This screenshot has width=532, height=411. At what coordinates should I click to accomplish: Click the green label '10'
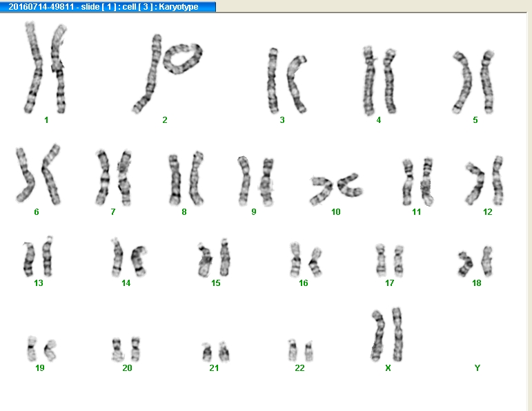click(336, 212)
